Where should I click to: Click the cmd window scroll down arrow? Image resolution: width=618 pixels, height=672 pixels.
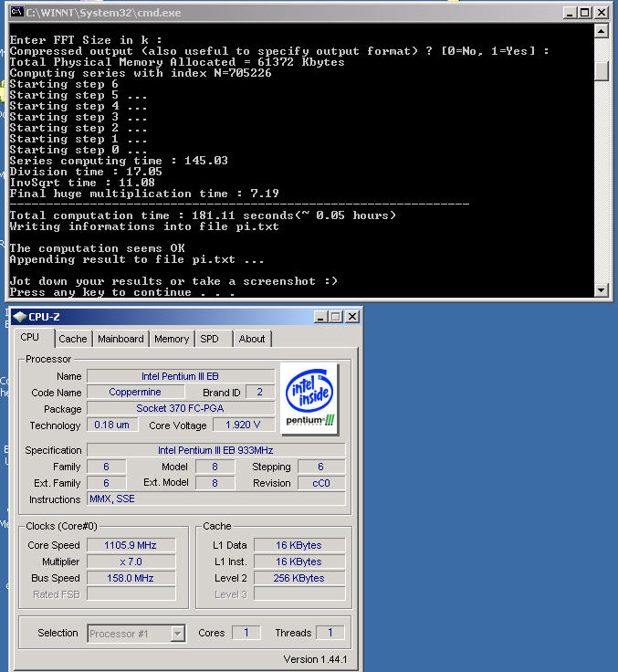click(602, 290)
